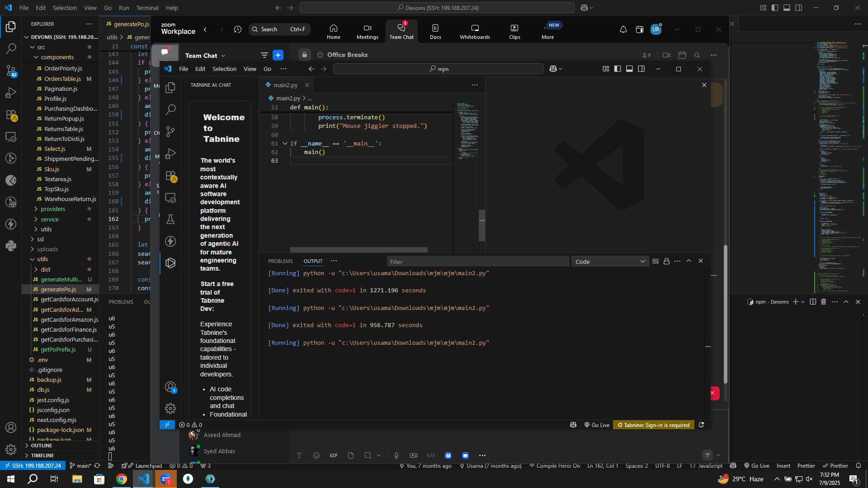Click Prettier with checkmark in Devoms status bar

pyautogui.click(x=835, y=466)
